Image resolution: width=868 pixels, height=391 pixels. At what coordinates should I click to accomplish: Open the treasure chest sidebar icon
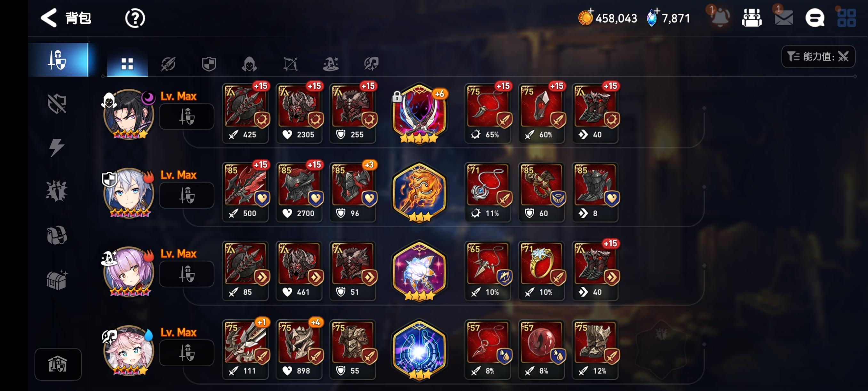tap(57, 280)
